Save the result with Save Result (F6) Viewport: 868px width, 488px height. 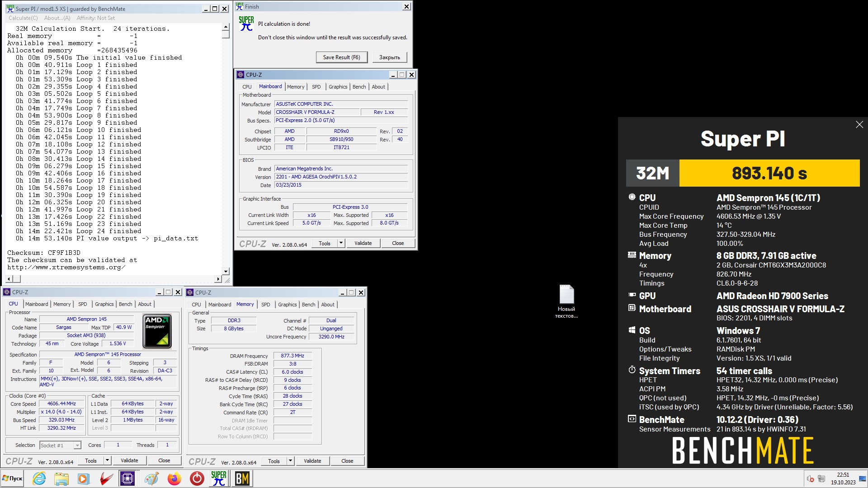[341, 57]
